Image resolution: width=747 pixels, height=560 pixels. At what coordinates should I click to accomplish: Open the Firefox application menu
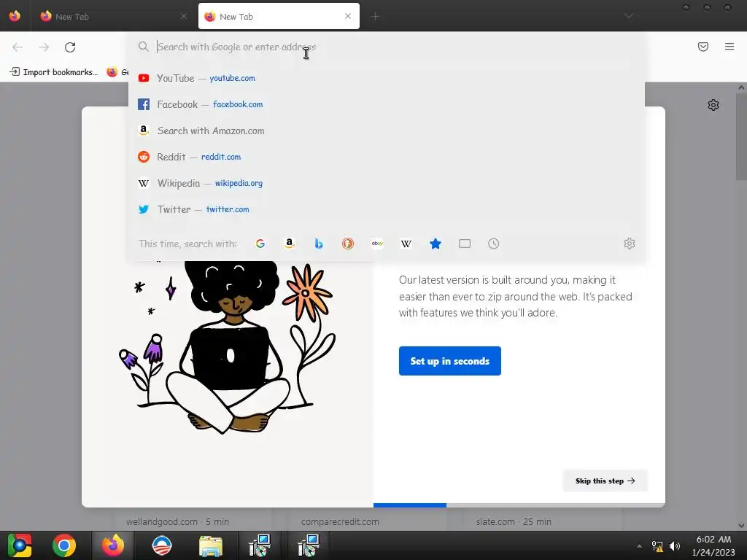pyautogui.click(x=729, y=47)
